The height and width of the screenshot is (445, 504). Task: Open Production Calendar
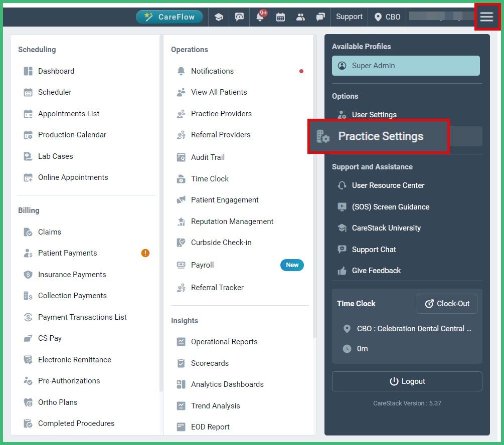[x=72, y=135]
